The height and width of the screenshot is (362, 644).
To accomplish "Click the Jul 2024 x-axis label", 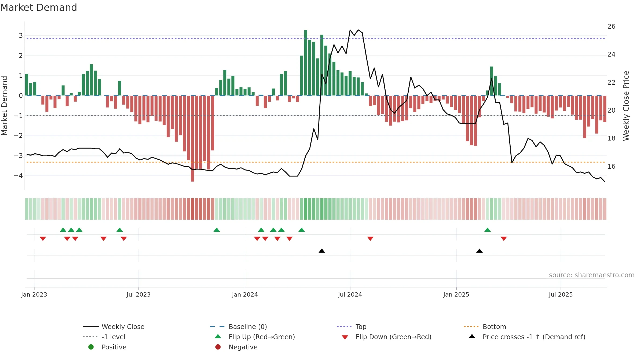I will point(350,294).
